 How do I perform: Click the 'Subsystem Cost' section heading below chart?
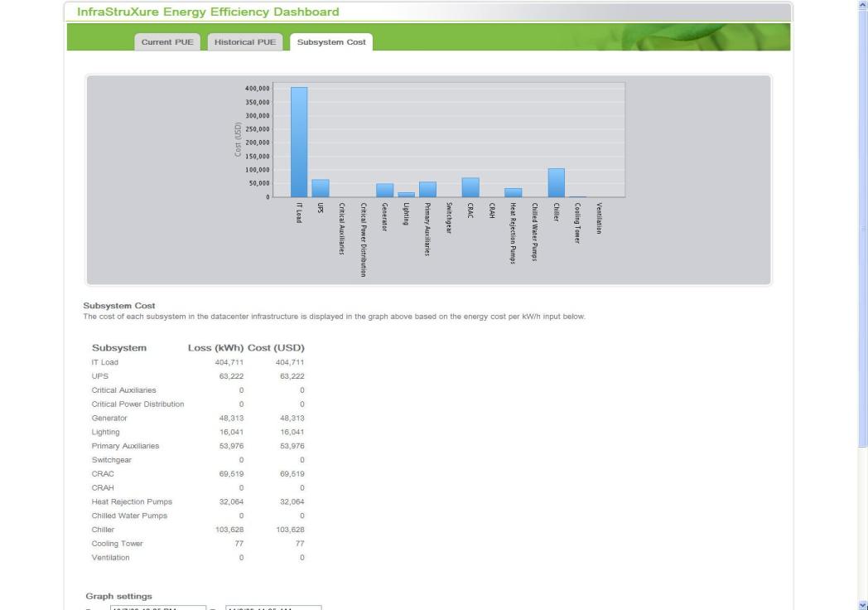[x=119, y=305]
